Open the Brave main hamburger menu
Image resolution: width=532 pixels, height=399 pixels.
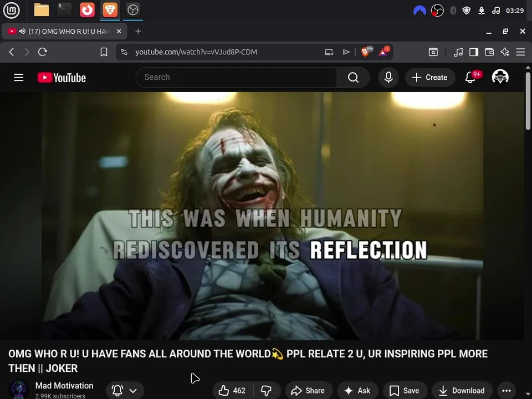pyautogui.click(x=520, y=52)
